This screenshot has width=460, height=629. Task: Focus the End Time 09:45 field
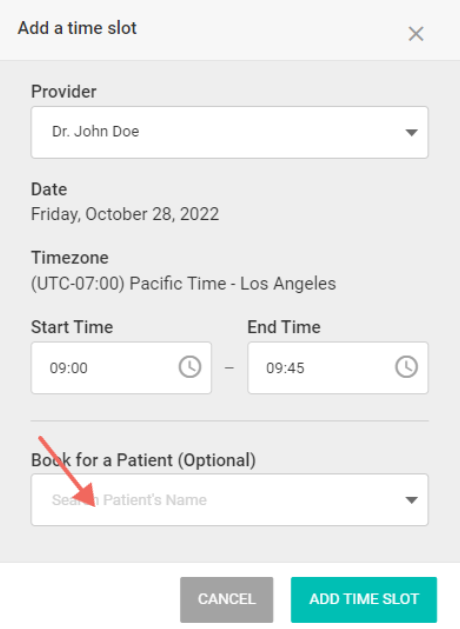[338, 367]
